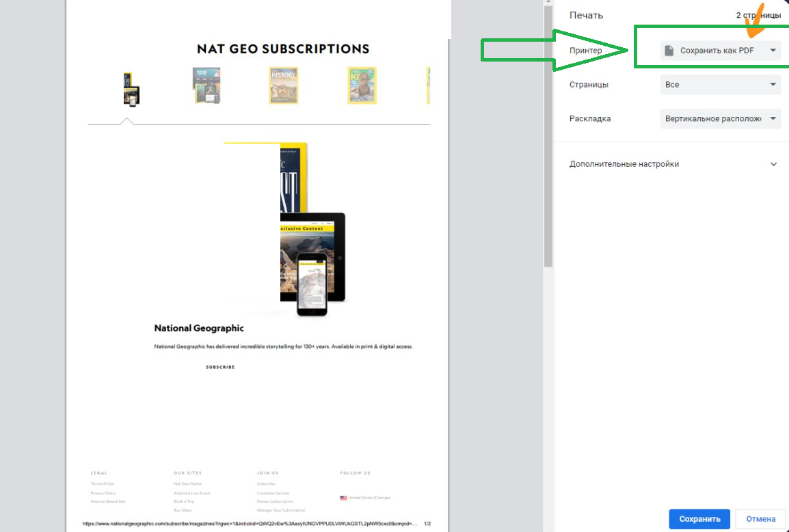Click SUBSCRIBE under the National Geographic description
The width and height of the screenshot is (789, 532).
[220, 367]
